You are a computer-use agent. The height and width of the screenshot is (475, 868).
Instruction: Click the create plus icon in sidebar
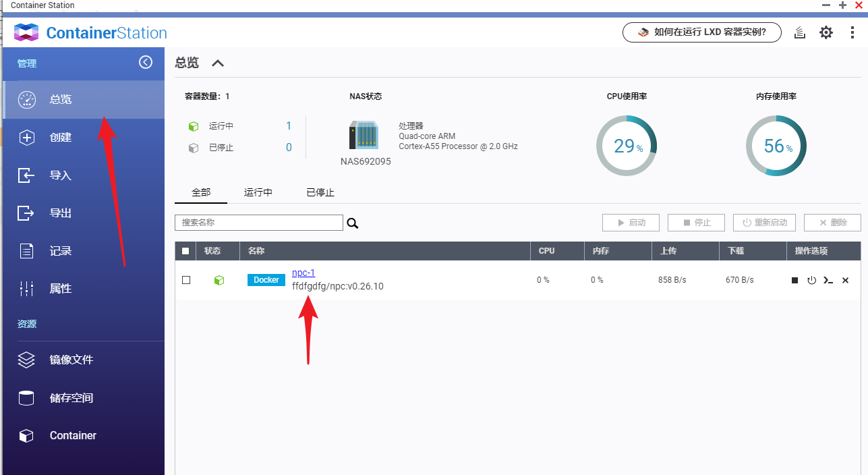click(26, 137)
